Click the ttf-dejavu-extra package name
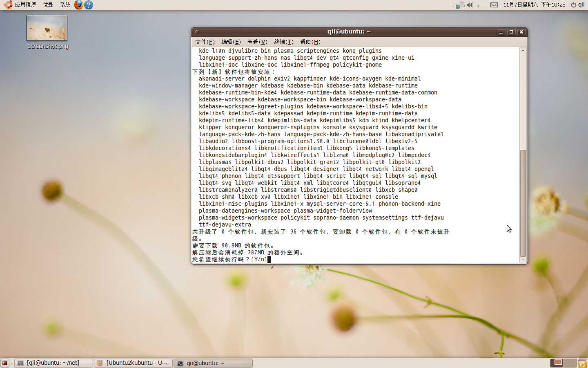This screenshot has width=588, height=368. 225,225
